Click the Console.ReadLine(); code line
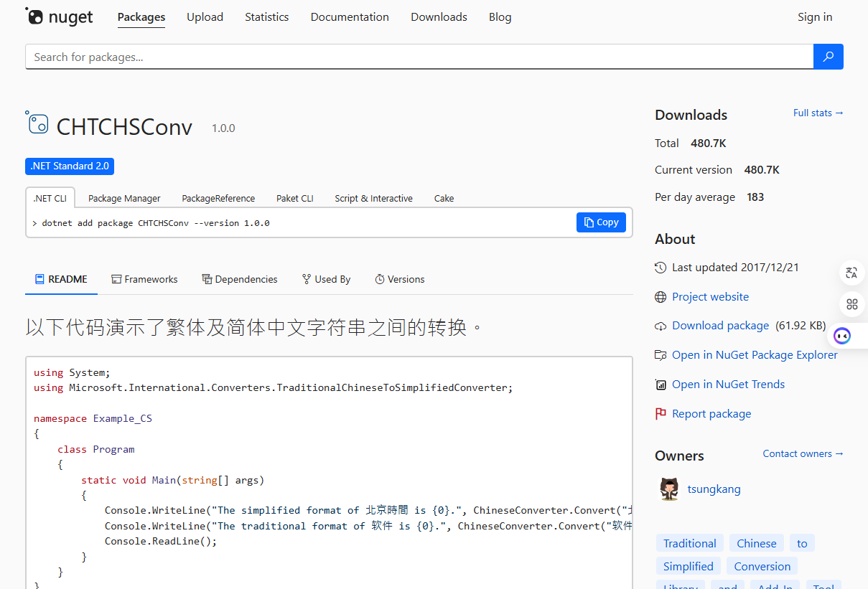 pyautogui.click(x=161, y=542)
